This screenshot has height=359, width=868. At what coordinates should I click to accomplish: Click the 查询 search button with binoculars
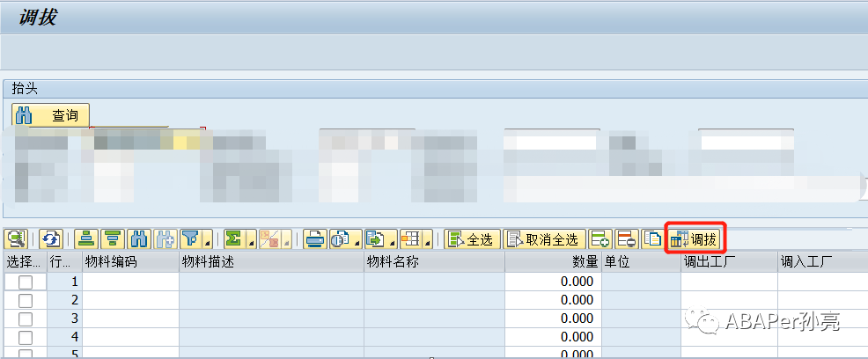click(x=50, y=115)
